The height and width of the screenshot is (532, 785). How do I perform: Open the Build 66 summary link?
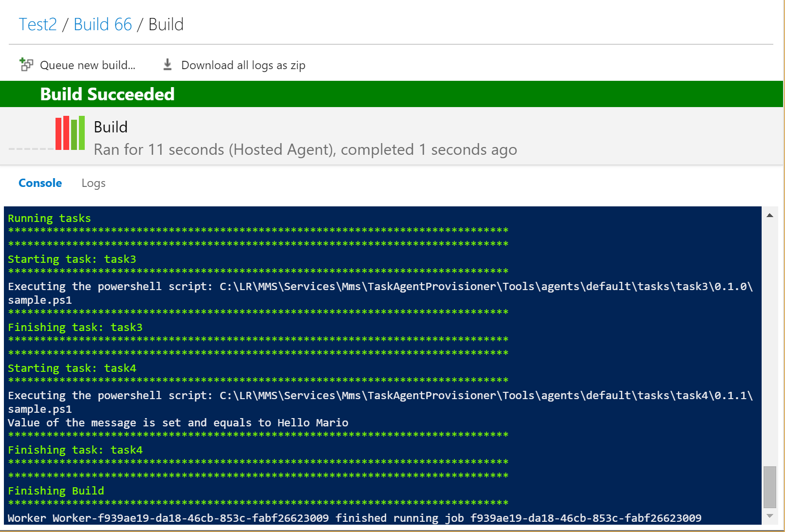click(103, 24)
